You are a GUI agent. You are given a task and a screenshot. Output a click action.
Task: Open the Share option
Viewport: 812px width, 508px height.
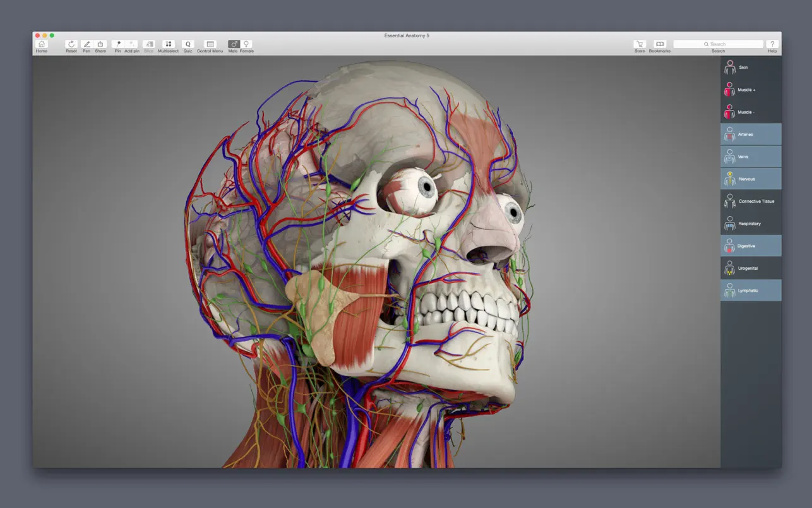click(x=100, y=45)
